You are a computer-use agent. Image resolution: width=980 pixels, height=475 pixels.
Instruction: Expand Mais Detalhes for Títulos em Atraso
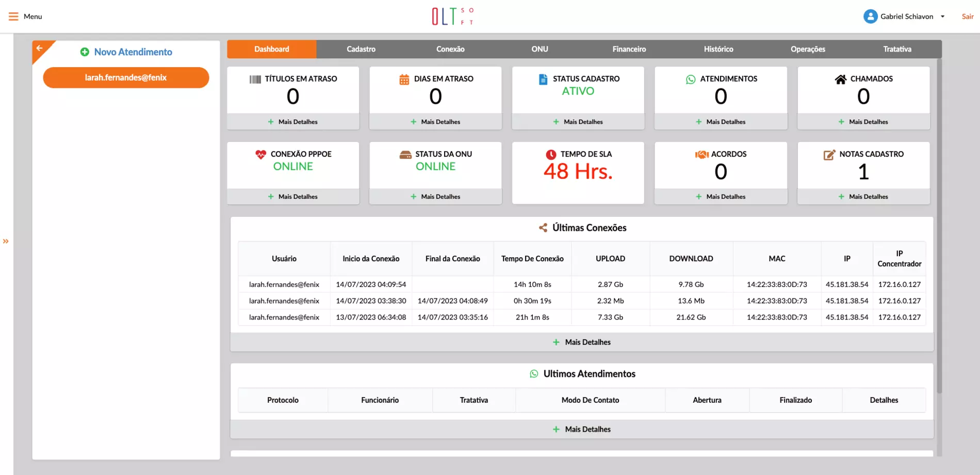[x=293, y=122]
